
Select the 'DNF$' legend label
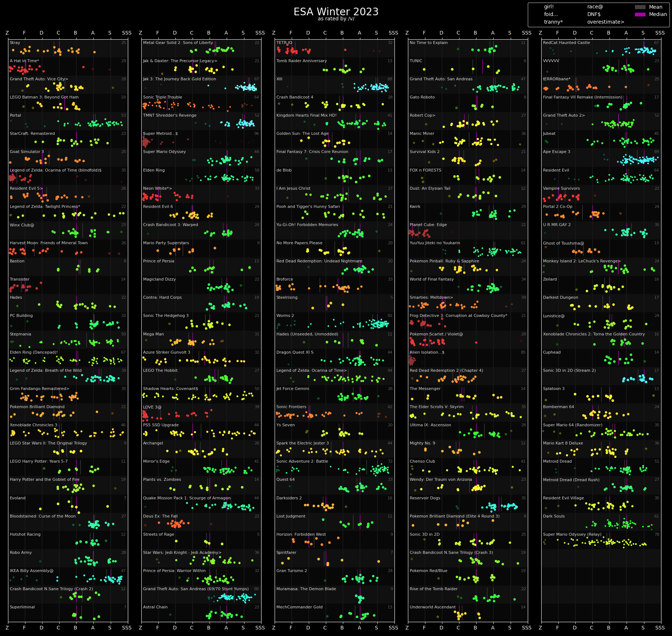click(594, 15)
